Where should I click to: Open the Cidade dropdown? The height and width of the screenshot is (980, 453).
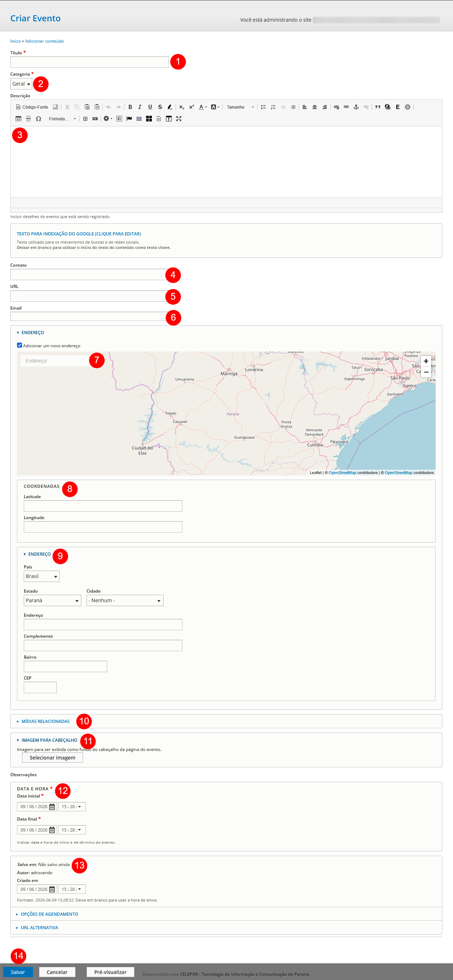click(125, 600)
